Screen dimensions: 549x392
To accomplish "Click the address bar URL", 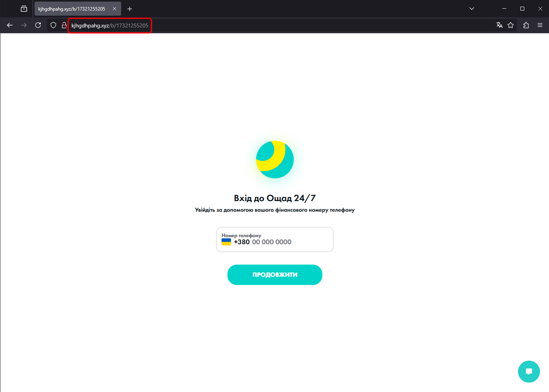I will 110,25.
